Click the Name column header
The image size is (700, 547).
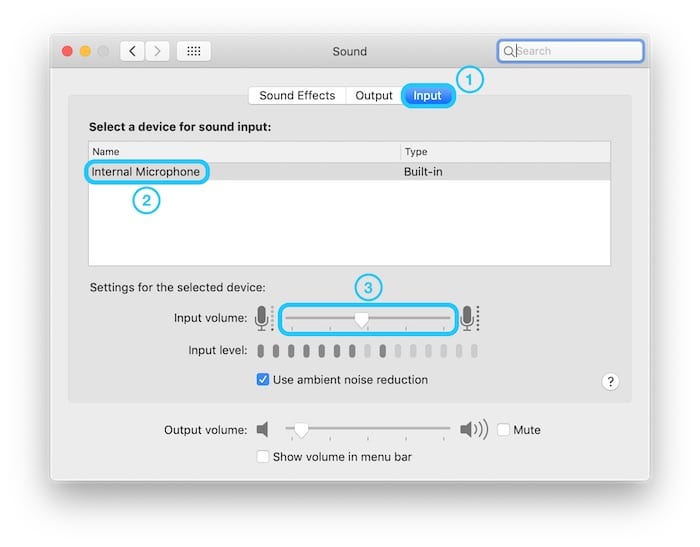(244, 152)
